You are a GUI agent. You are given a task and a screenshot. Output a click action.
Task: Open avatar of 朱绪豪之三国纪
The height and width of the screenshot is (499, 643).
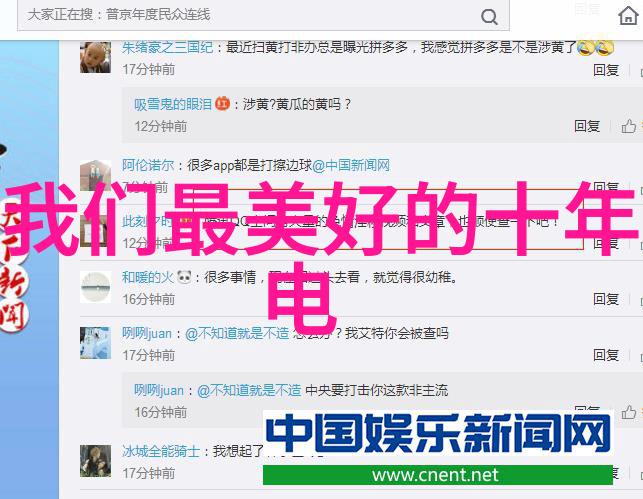(95, 57)
